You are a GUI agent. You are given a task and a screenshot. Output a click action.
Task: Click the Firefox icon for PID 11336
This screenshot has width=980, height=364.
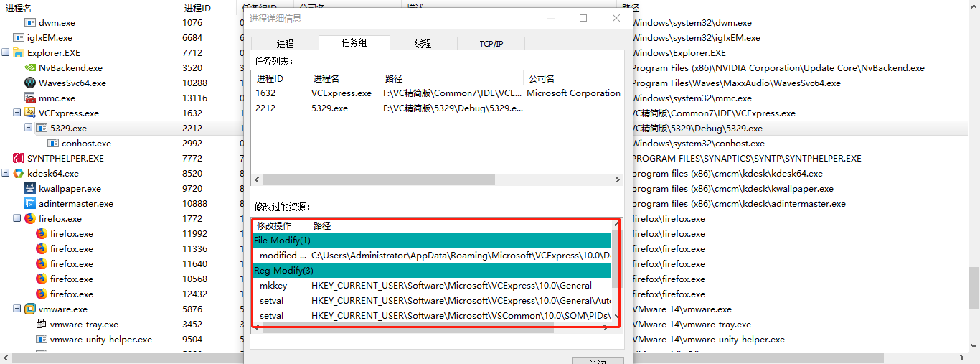click(41, 249)
